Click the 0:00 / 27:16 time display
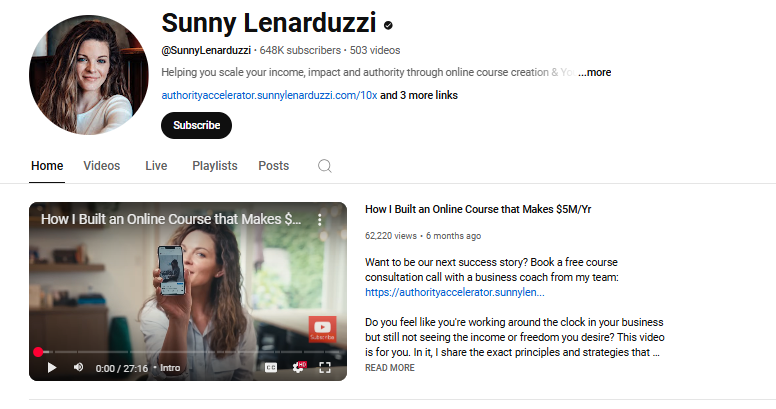The image size is (776, 409). [122, 368]
